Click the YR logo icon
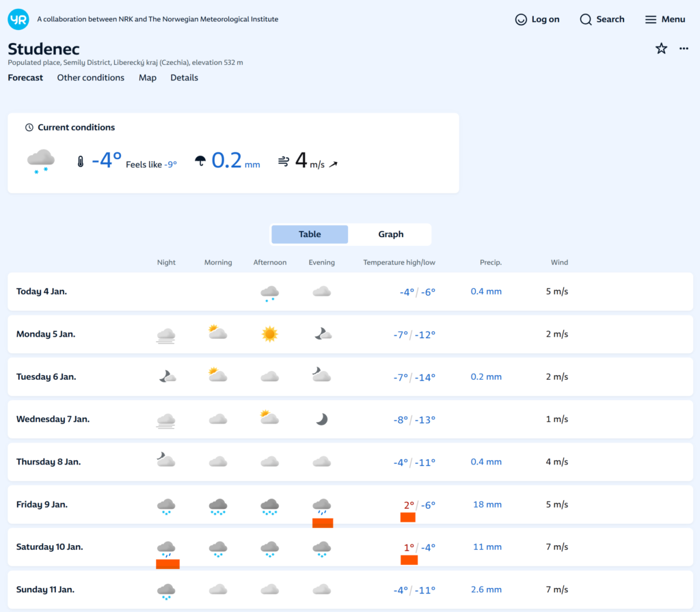 point(18,19)
